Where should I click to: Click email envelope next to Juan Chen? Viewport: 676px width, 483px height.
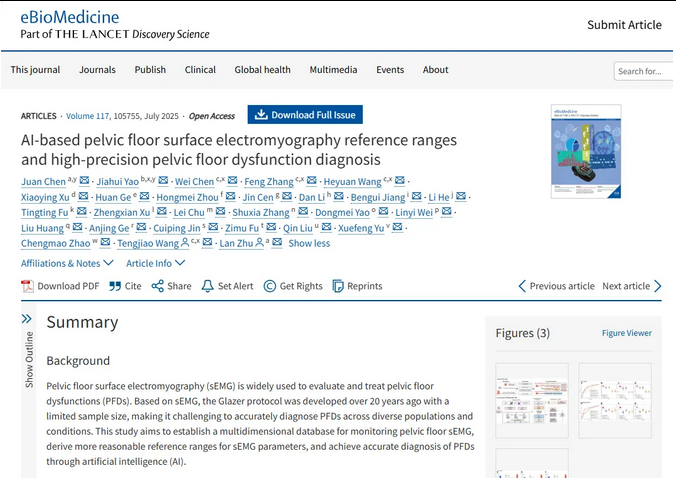(84, 181)
